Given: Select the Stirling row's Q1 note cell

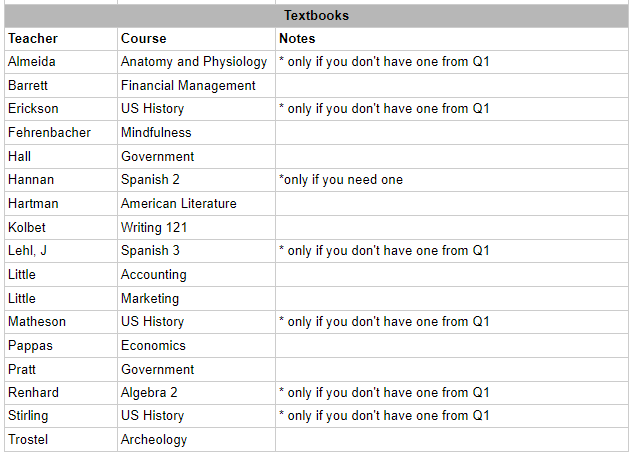Looking at the screenshot, I should coord(452,416).
